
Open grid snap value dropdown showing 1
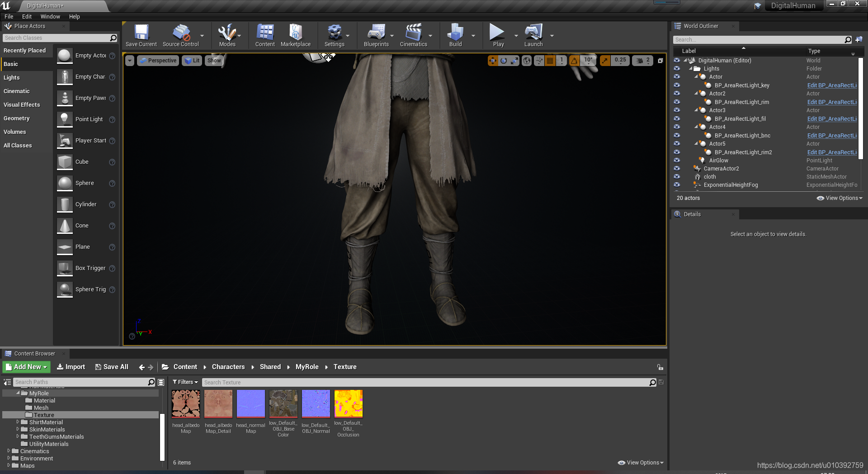pyautogui.click(x=561, y=61)
